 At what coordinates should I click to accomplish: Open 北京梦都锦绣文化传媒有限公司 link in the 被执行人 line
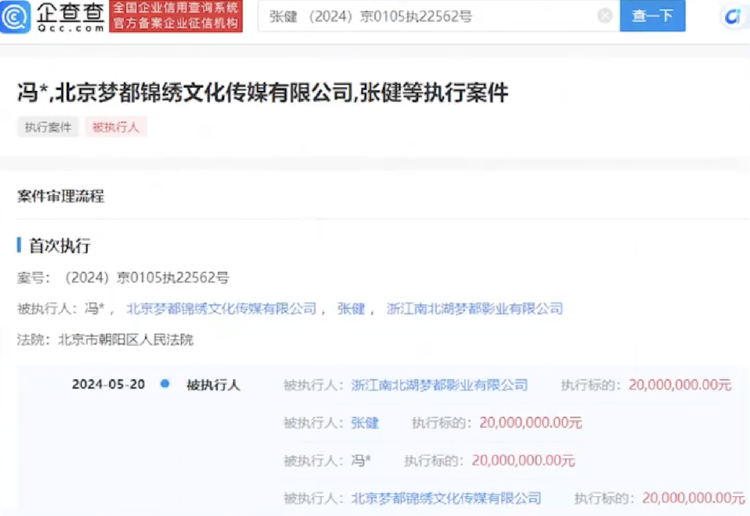[x=221, y=308]
